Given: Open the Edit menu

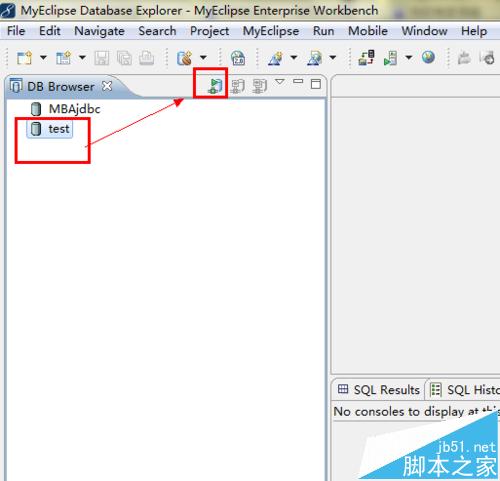Looking at the screenshot, I should (50, 31).
